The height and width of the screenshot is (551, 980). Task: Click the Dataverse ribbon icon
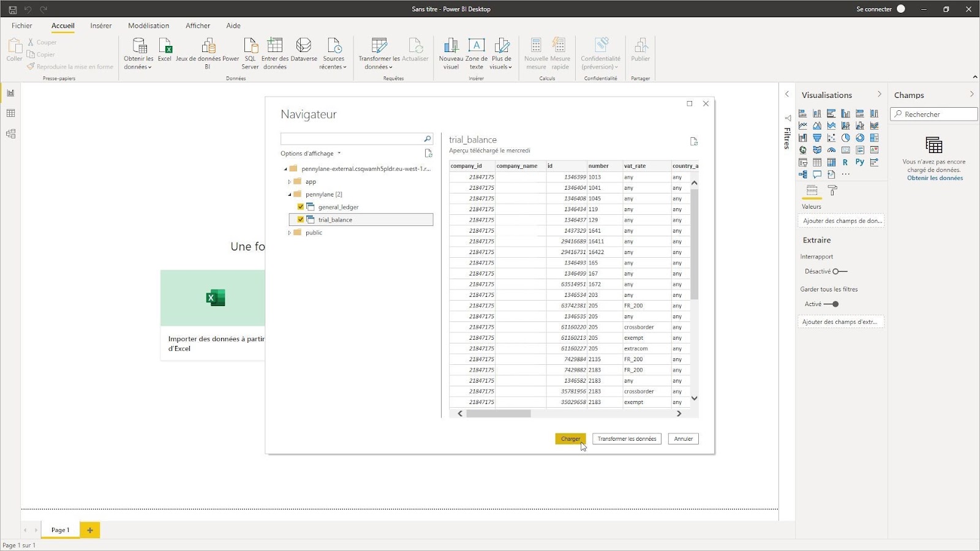[x=304, y=50]
